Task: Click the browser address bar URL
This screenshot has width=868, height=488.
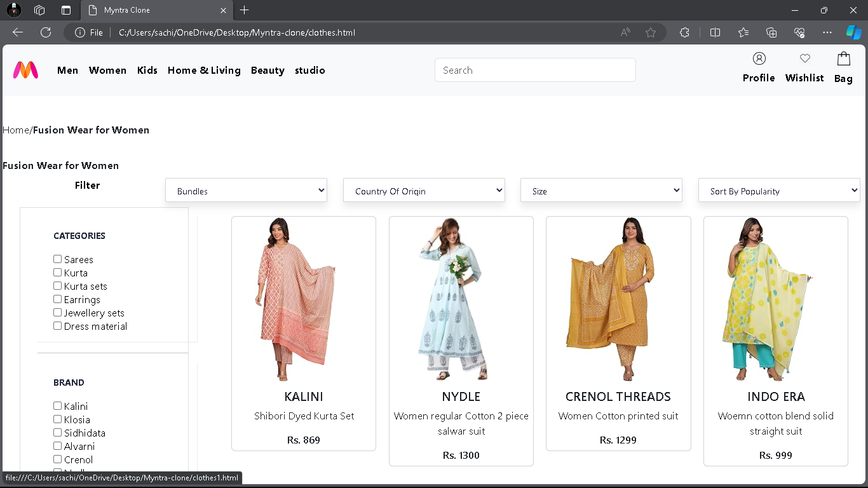Action: click(x=237, y=32)
